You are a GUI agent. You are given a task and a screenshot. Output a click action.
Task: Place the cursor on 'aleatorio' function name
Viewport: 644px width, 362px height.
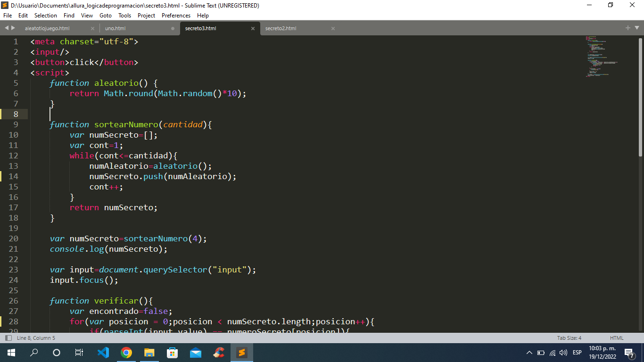pos(116,83)
